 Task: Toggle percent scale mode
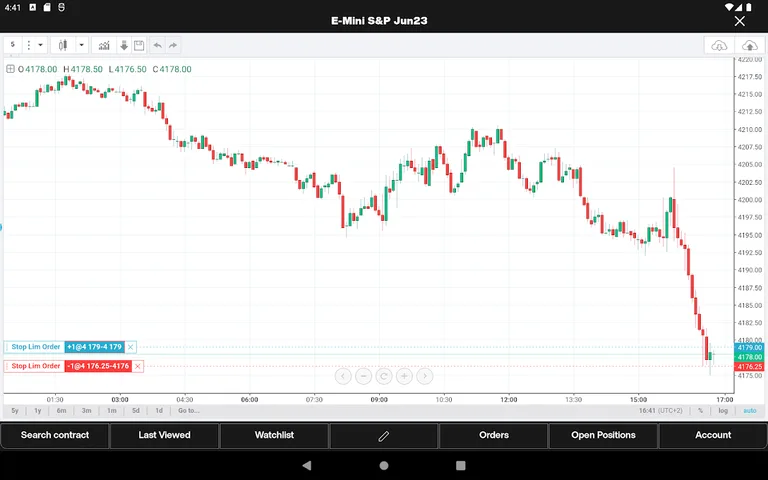tap(700, 410)
